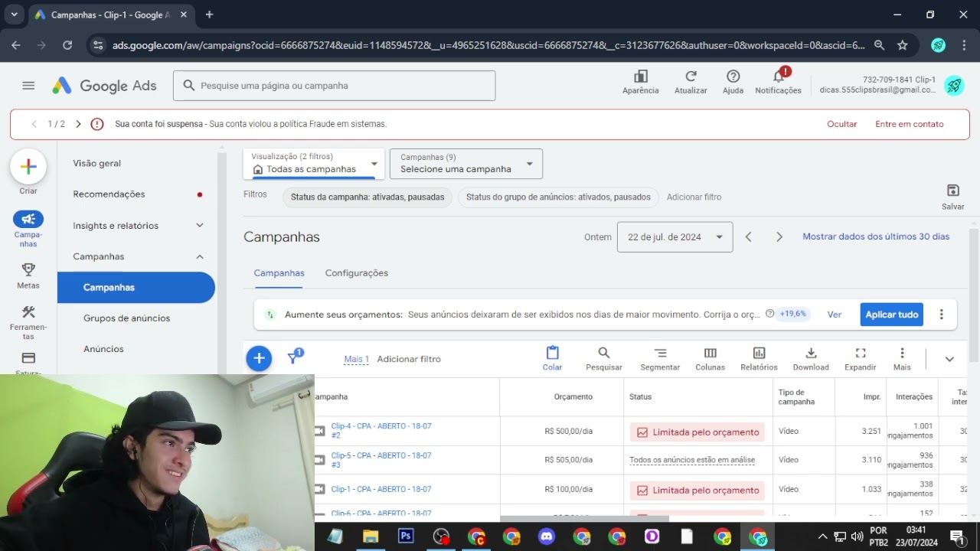Open Grupos de anúncios in sidebar
This screenshot has width=980, height=551.
pos(126,318)
